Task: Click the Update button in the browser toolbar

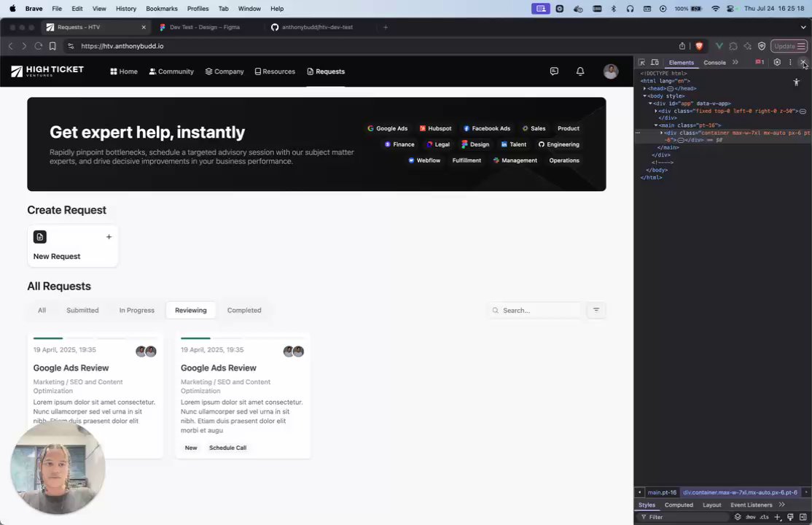Action: click(x=789, y=46)
